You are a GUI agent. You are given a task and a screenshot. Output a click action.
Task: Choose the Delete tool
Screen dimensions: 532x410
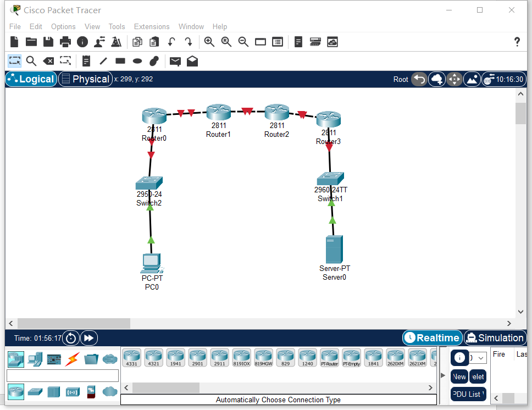48,61
